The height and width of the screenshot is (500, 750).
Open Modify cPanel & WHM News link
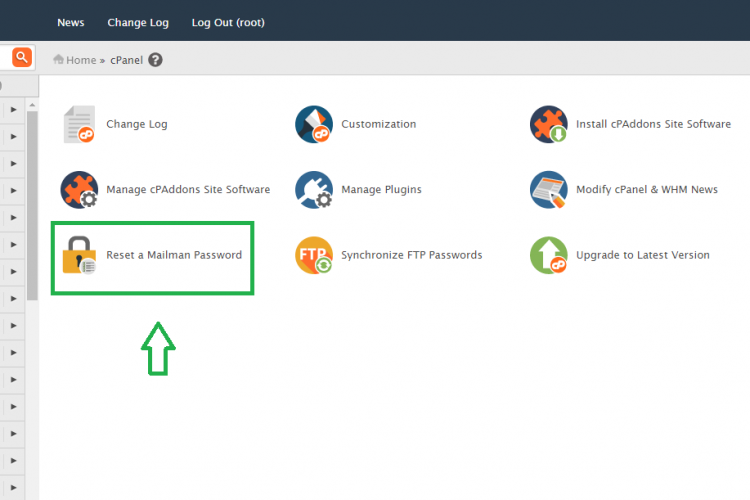(647, 189)
